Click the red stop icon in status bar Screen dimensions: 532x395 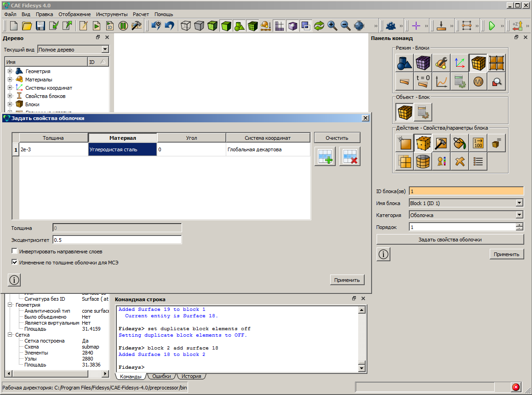click(516, 387)
